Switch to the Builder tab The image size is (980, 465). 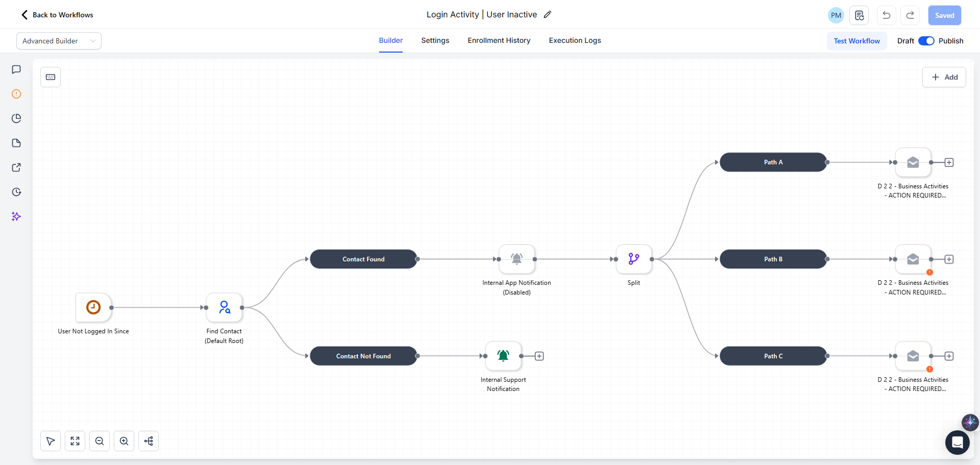click(391, 40)
